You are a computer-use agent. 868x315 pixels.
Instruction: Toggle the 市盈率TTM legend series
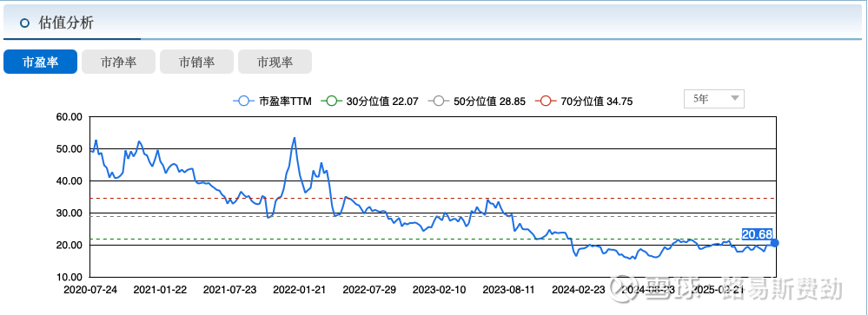[x=272, y=102]
